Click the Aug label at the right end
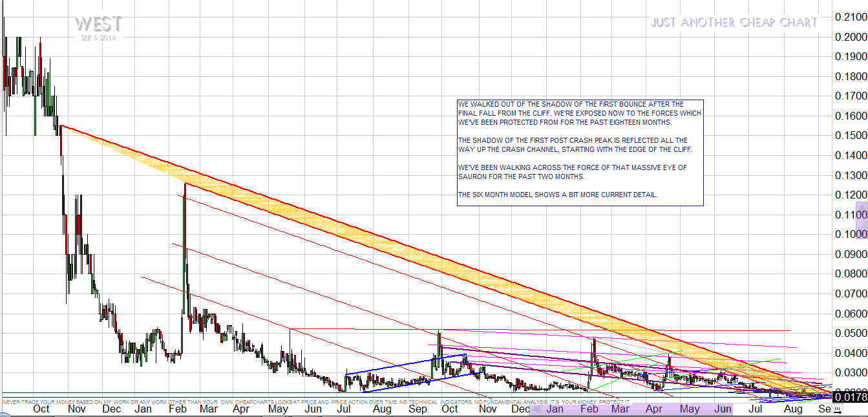The image size is (868, 417). coord(793,409)
